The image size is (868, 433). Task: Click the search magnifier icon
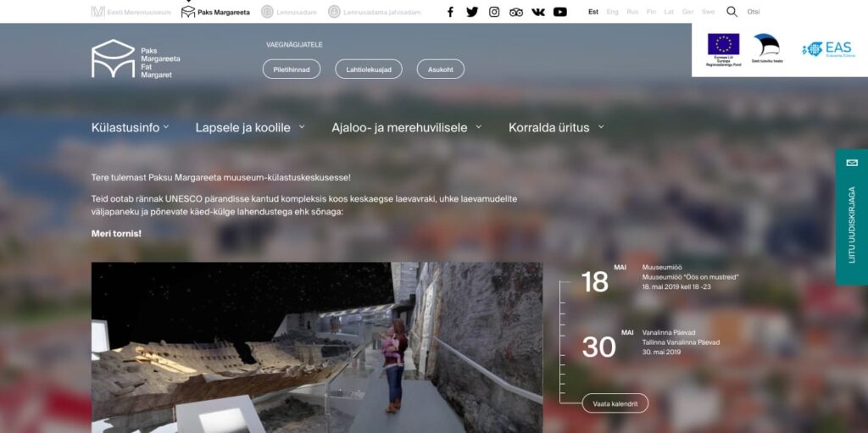732,12
